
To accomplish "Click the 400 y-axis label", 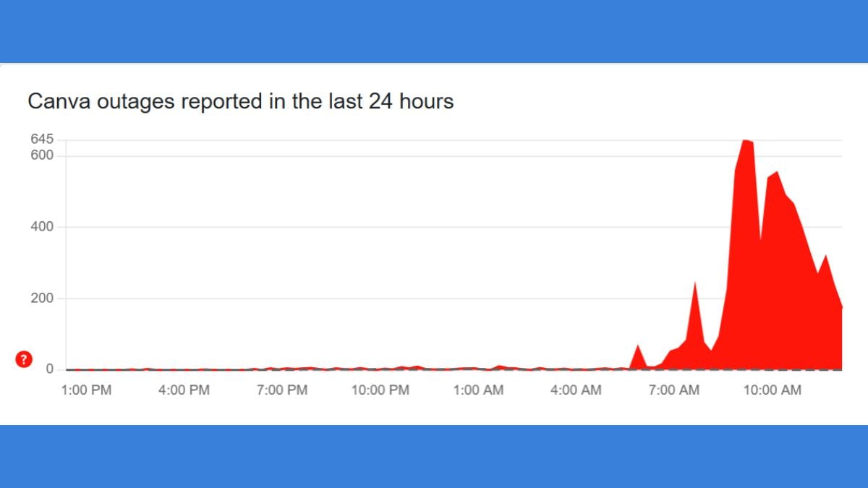I will 42,227.
